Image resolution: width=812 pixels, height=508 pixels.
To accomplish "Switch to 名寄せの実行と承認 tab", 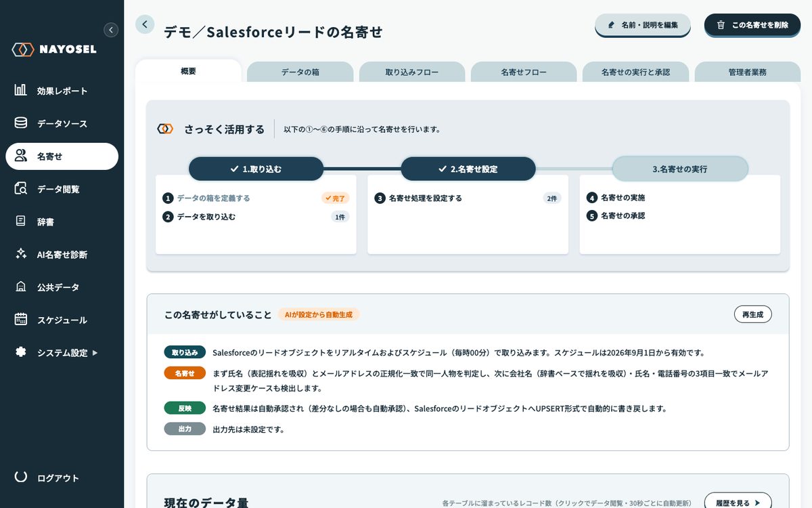I will point(636,72).
